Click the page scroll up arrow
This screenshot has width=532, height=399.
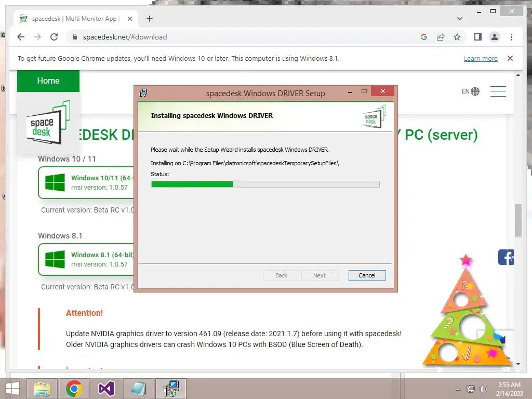tap(518, 75)
